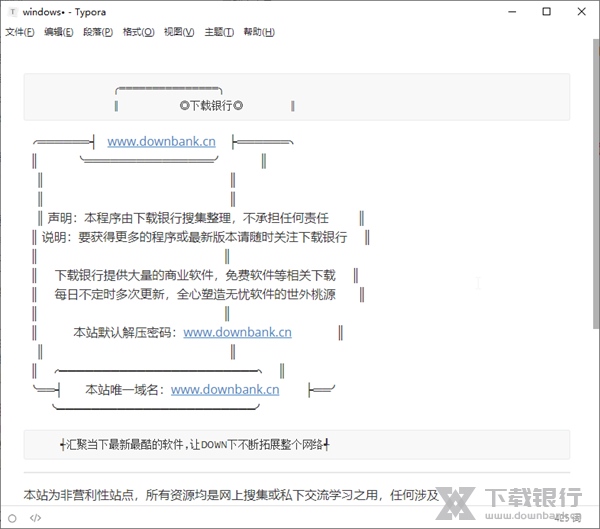This screenshot has height=529, width=600.
Task: Switch to source code mode icon
Action: [35, 517]
